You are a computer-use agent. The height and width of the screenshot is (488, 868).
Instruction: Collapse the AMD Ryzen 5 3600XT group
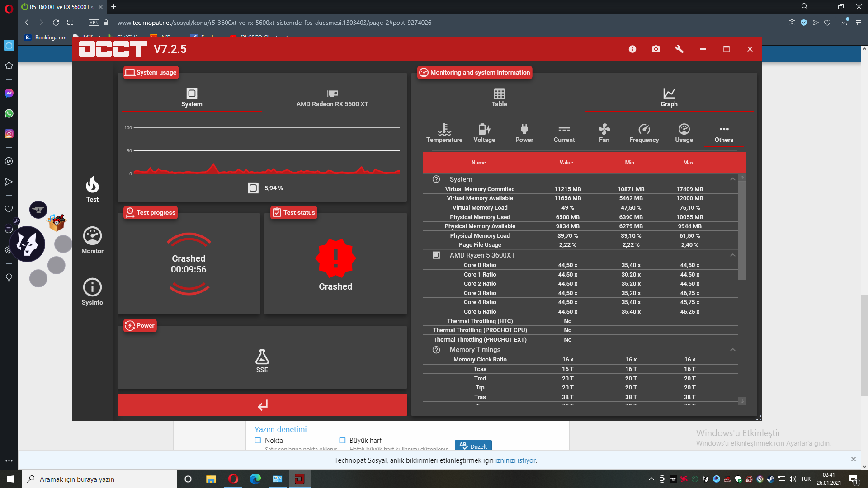(732, 255)
